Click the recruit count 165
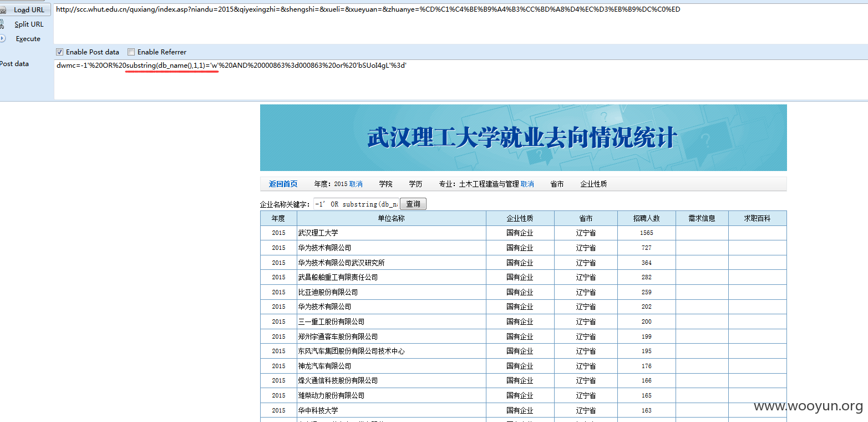 pyautogui.click(x=647, y=395)
